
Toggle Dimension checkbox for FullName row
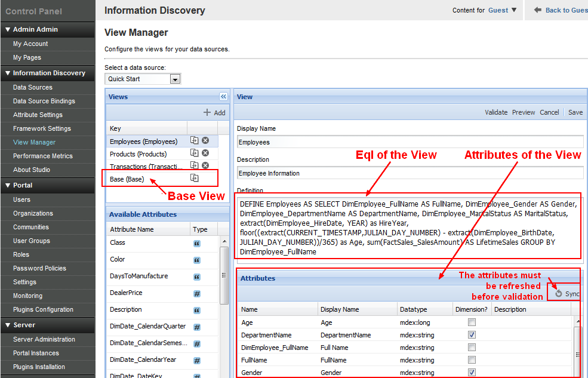click(x=472, y=360)
